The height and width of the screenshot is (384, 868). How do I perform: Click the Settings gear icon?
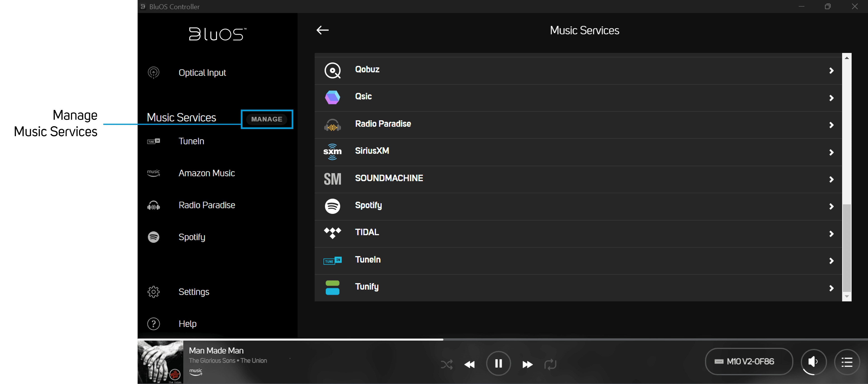(154, 292)
